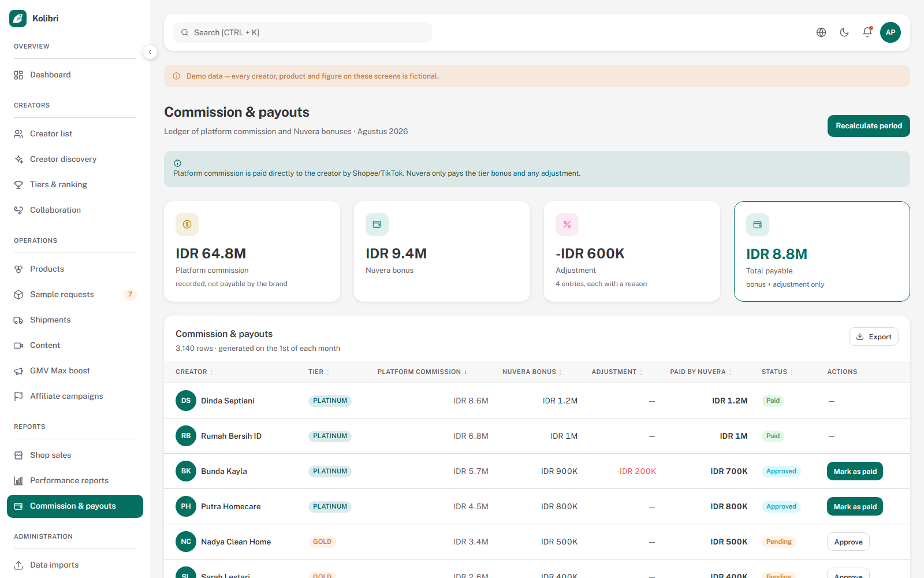This screenshot has height=578, width=924.
Task: Open notifications bell
Action: (x=867, y=32)
